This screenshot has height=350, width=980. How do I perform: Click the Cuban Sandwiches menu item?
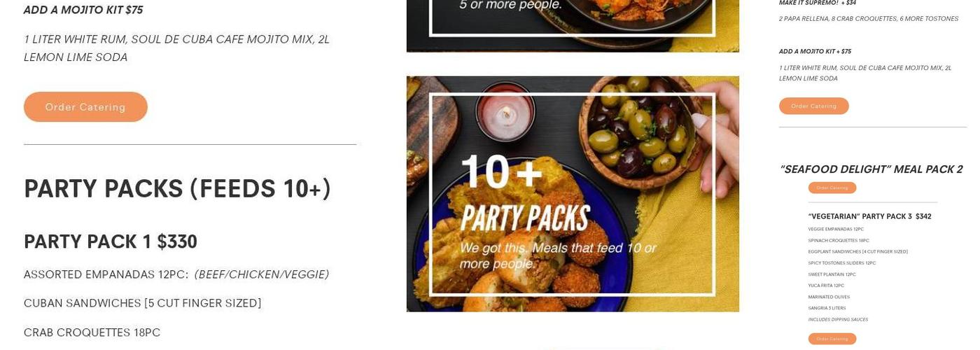[143, 303]
